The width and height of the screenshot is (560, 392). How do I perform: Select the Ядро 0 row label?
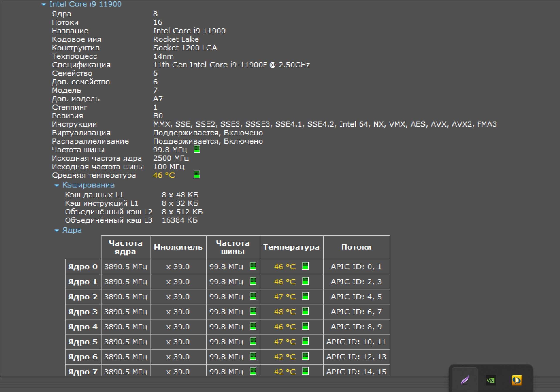point(83,267)
